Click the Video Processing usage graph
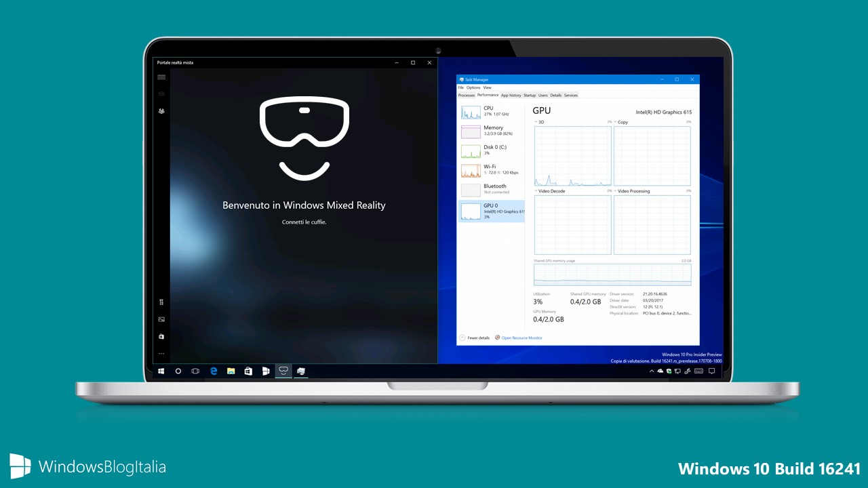This screenshot has height=488, width=868. click(x=652, y=225)
